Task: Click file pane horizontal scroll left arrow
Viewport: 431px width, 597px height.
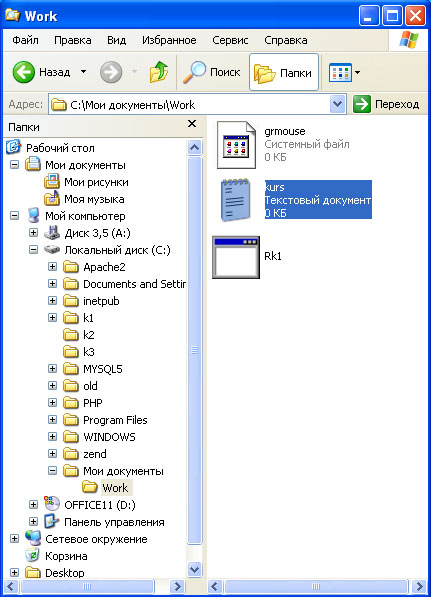Action: pos(215,586)
